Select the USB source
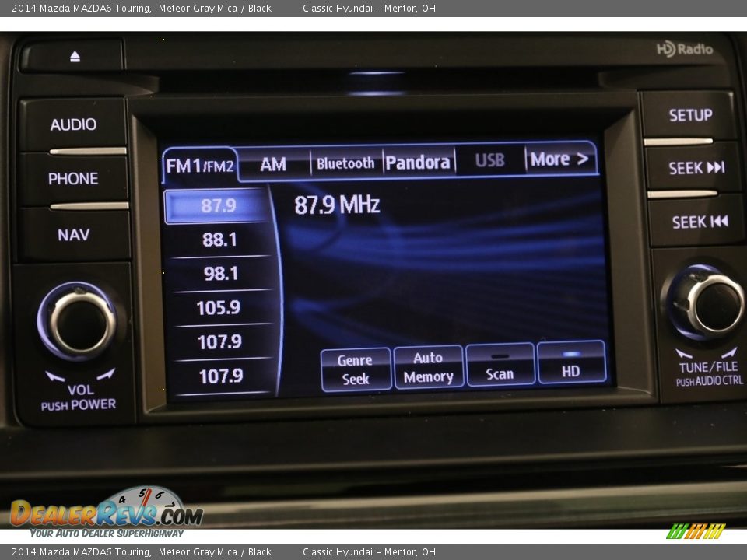 [491, 161]
